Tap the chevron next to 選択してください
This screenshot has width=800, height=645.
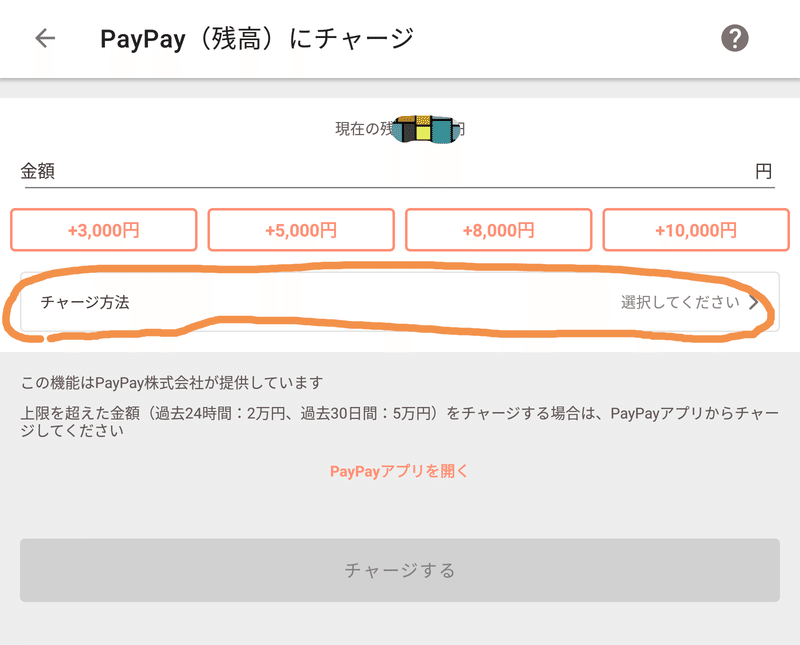[756, 303]
